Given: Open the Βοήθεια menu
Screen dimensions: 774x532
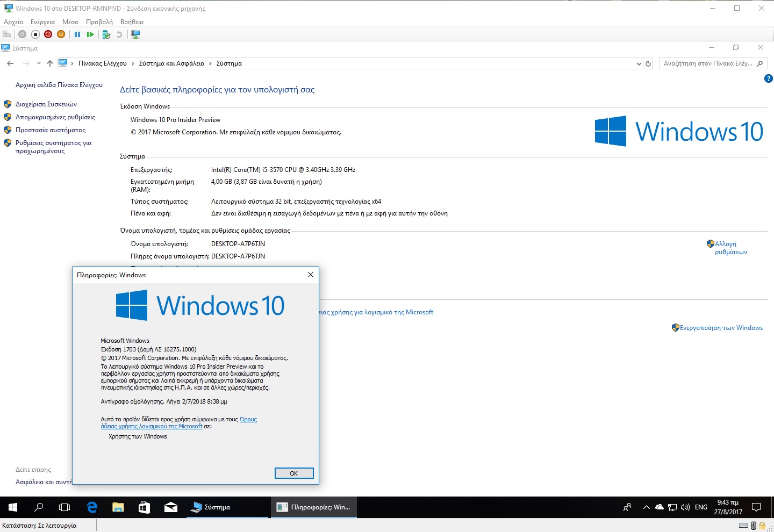Looking at the screenshot, I should 132,22.
